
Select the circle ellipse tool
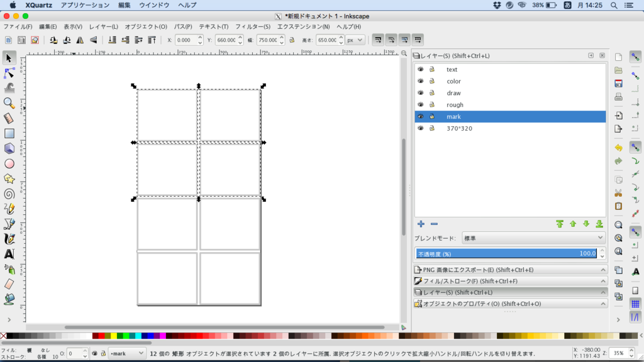[x=9, y=164]
